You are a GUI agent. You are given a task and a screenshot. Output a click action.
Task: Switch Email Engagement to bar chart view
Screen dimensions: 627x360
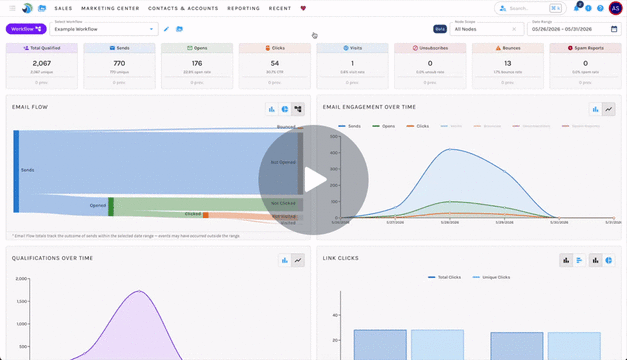coord(595,109)
